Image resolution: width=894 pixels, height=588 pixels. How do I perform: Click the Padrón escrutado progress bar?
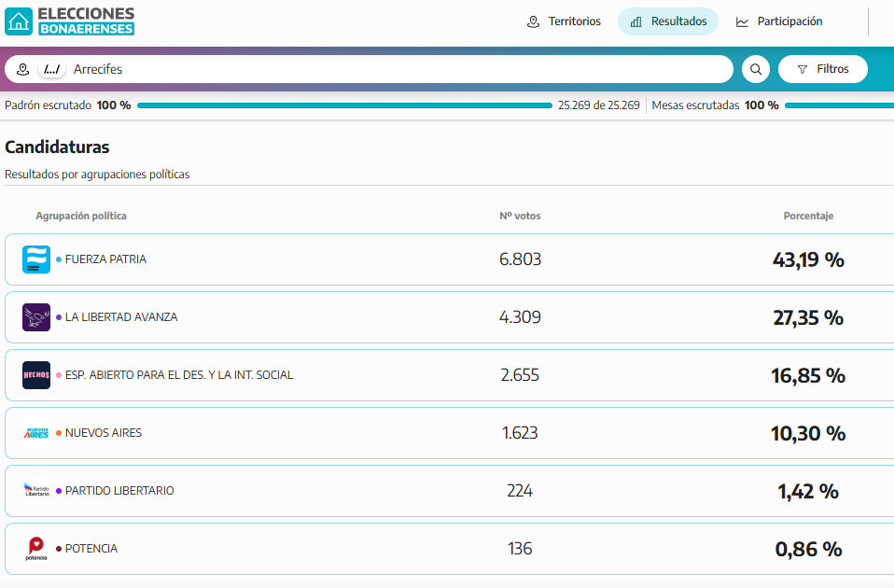click(x=344, y=105)
